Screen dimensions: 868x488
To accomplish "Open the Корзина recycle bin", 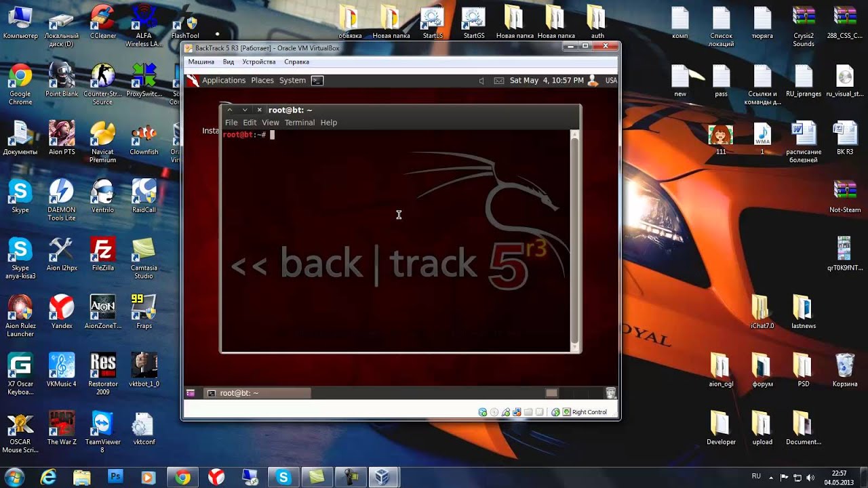I will tap(844, 370).
